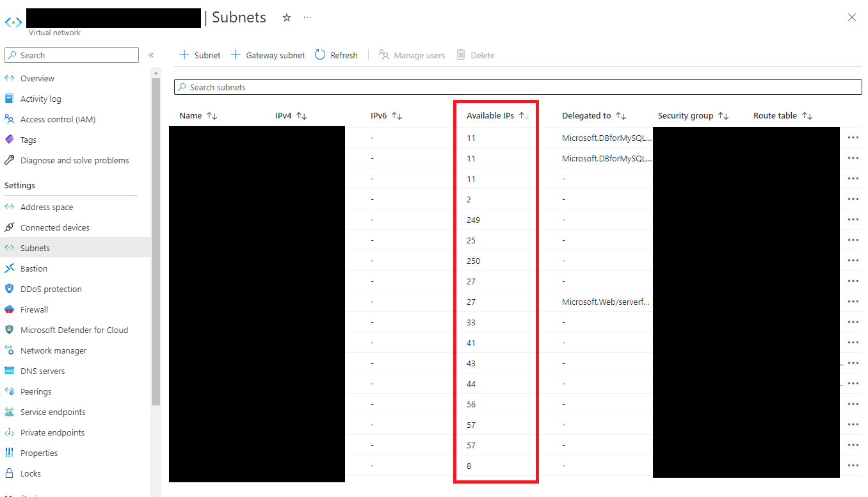Collapse the sidebar with the double chevron
The width and height of the screenshot is (868, 497).
[152, 54]
